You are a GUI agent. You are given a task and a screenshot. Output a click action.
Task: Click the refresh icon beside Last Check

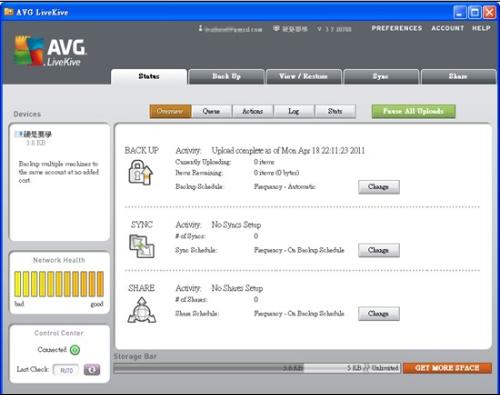[92, 370]
